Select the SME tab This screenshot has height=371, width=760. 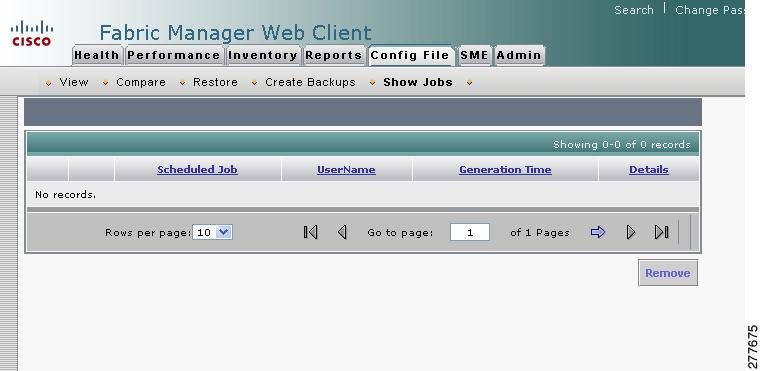click(x=474, y=55)
